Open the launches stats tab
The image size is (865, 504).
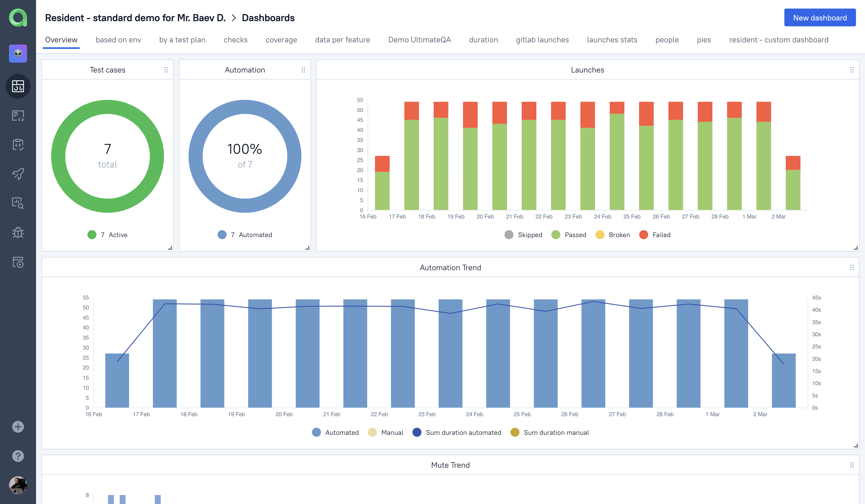point(612,40)
